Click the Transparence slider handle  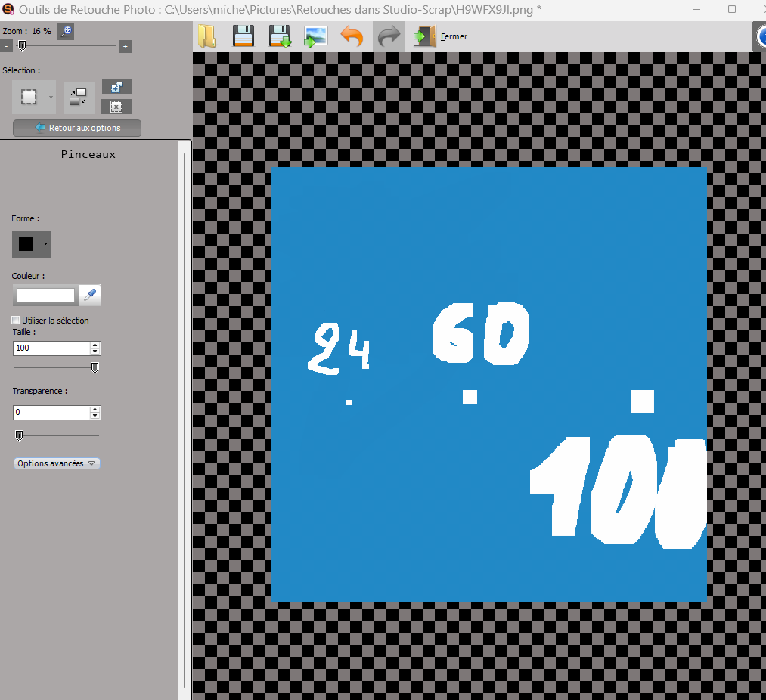[x=19, y=435]
